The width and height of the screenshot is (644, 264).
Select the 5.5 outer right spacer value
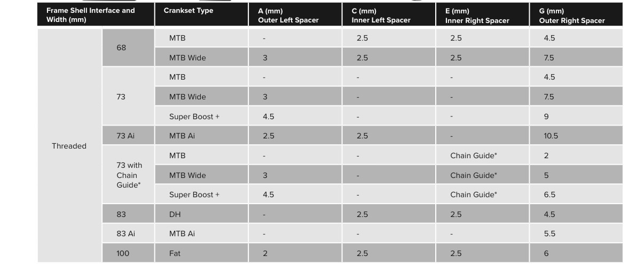[x=549, y=234]
